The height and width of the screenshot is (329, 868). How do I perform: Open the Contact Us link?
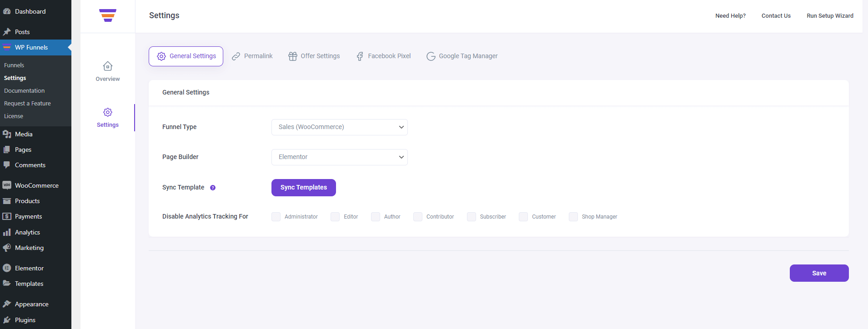tap(776, 16)
